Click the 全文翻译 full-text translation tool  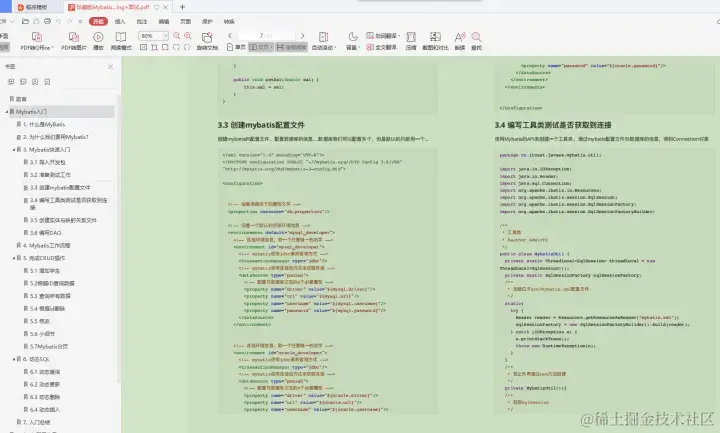coord(381,47)
